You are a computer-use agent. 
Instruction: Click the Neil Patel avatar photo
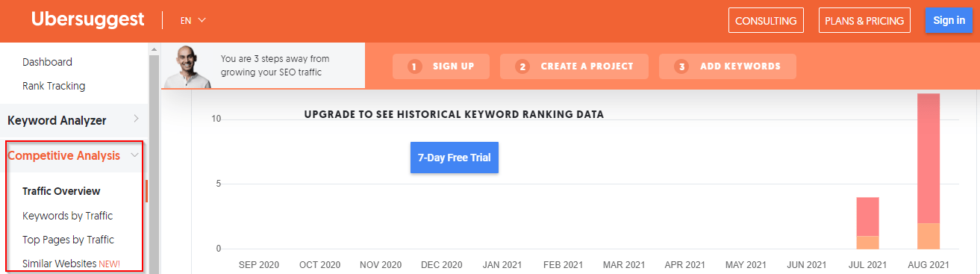(x=189, y=66)
